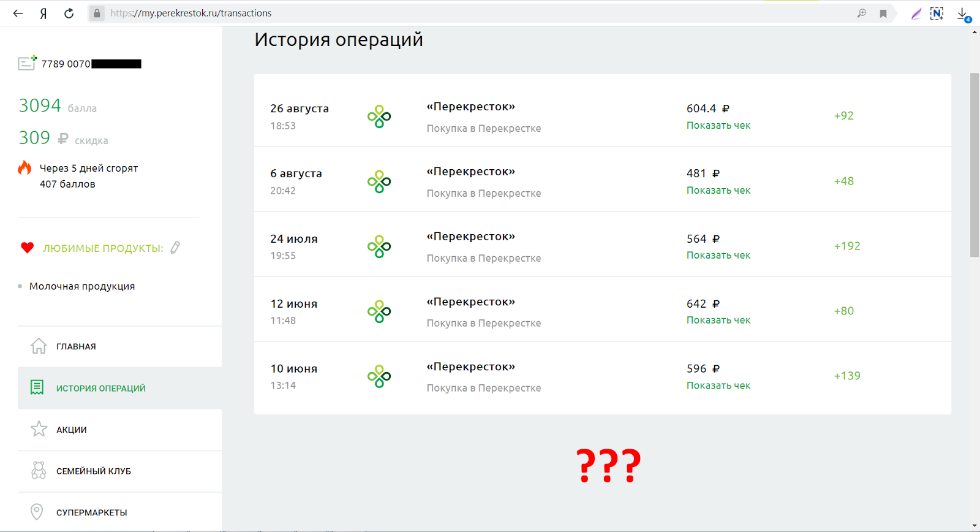Screen dimensions: 980x532
Task: Click the map pin icon for supermarkets
Action: (37, 512)
